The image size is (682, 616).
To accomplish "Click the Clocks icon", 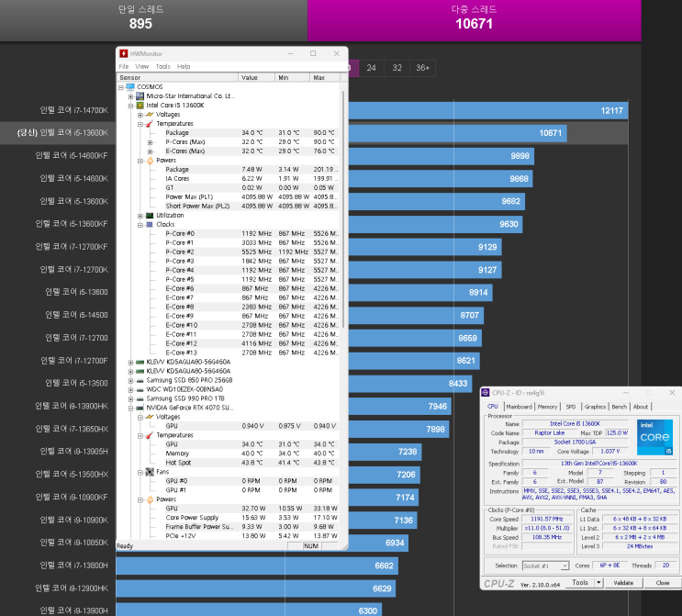I will coord(150,225).
